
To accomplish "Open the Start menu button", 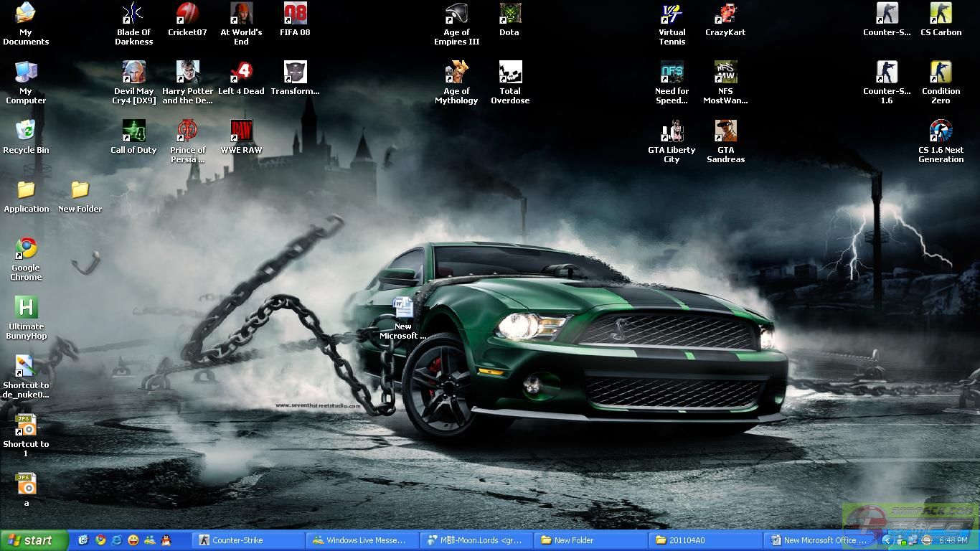I will [34, 540].
